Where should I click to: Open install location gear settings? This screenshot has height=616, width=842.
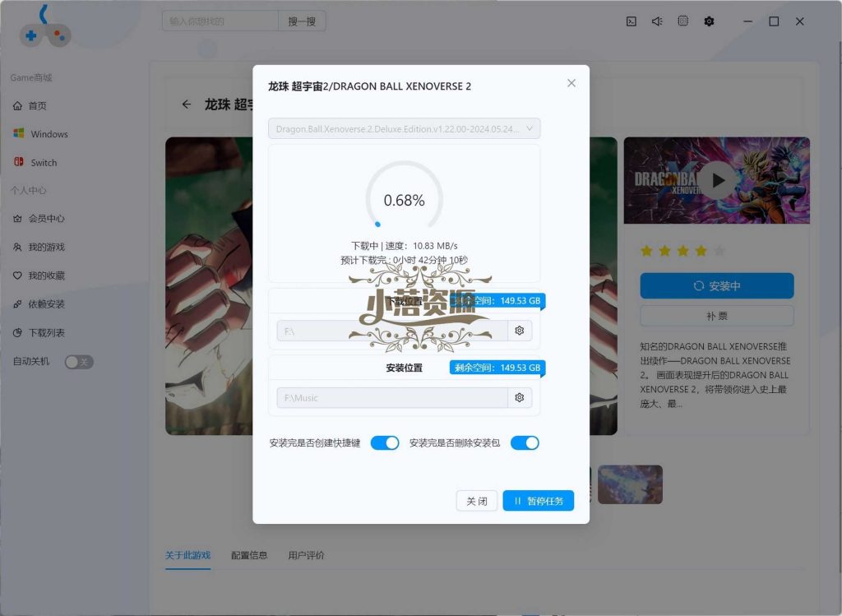pyautogui.click(x=520, y=398)
